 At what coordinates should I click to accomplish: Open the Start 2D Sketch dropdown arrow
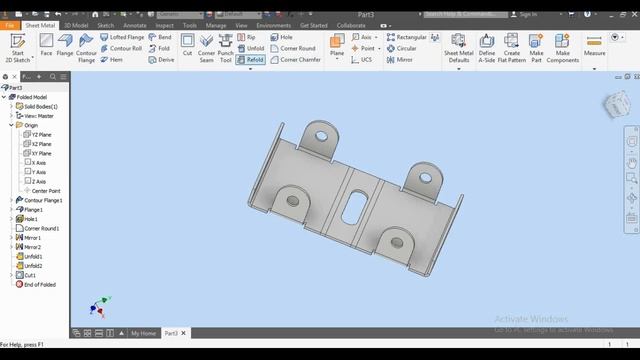coord(33,58)
